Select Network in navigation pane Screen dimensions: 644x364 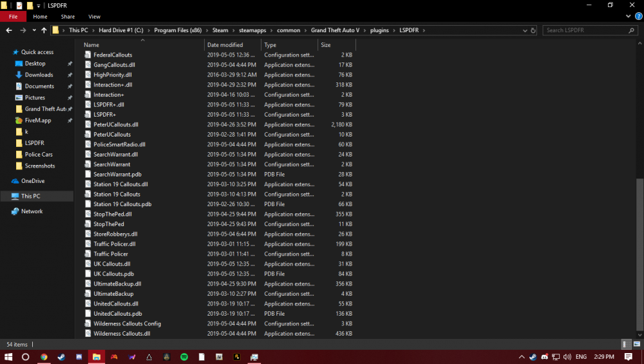(x=32, y=211)
